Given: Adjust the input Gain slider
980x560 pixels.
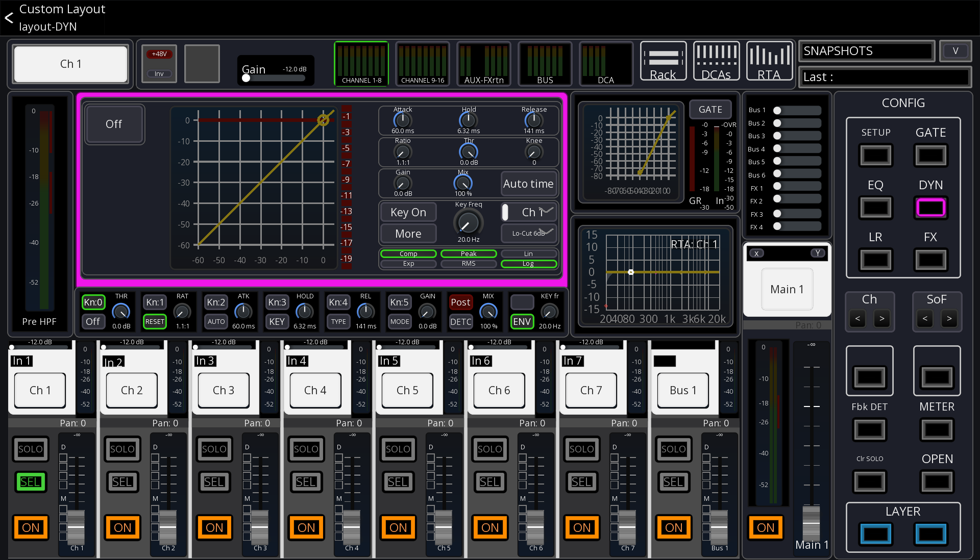Looking at the screenshot, I should click(275, 78).
